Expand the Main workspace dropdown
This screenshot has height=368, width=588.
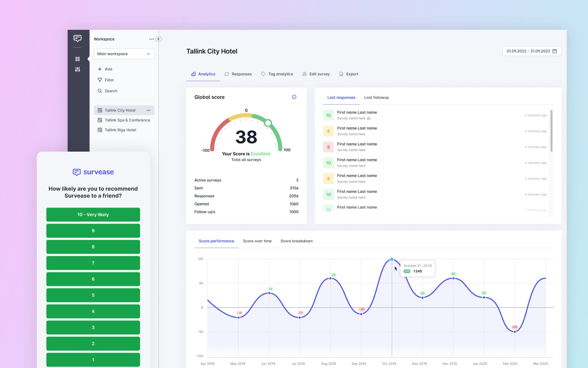[124, 54]
